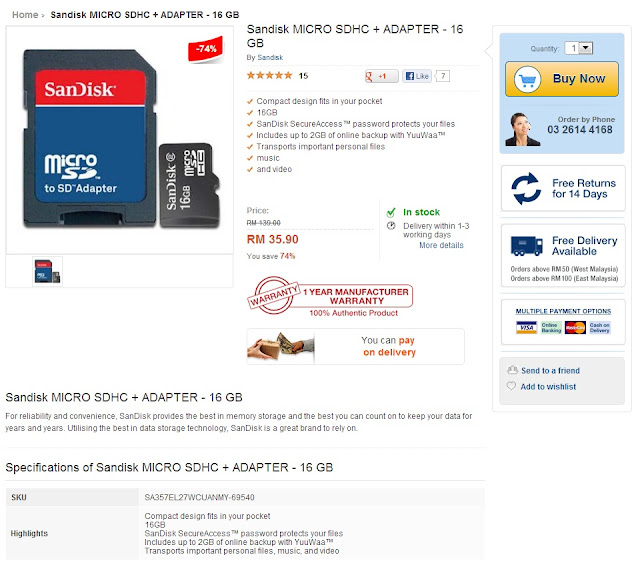
Task: Click Add to wishlist link
Action: pyautogui.click(x=548, y=387)
